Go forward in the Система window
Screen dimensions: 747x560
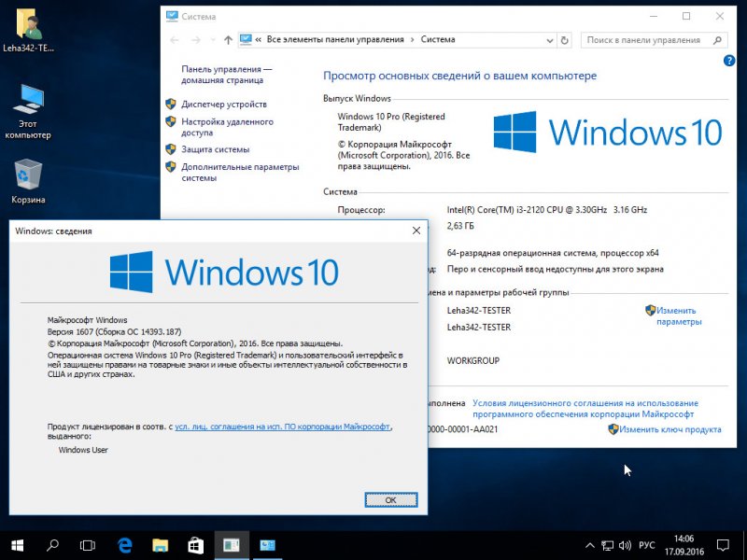point(196,40)
